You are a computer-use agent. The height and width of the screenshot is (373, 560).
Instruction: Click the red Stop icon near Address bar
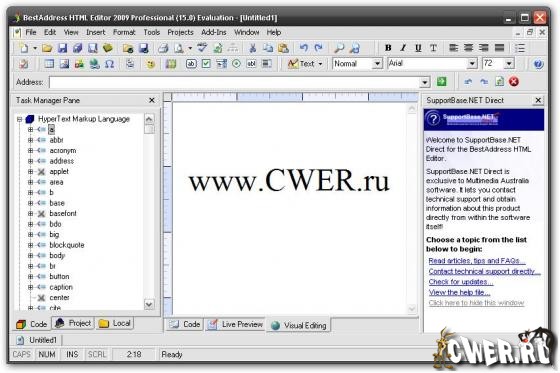tap(514, 82)
